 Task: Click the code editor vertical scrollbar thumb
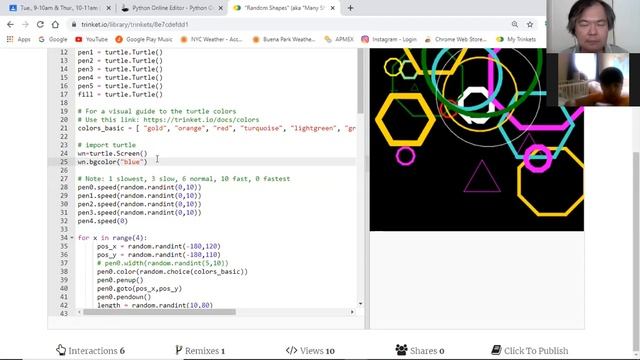[x=360, y=81]
